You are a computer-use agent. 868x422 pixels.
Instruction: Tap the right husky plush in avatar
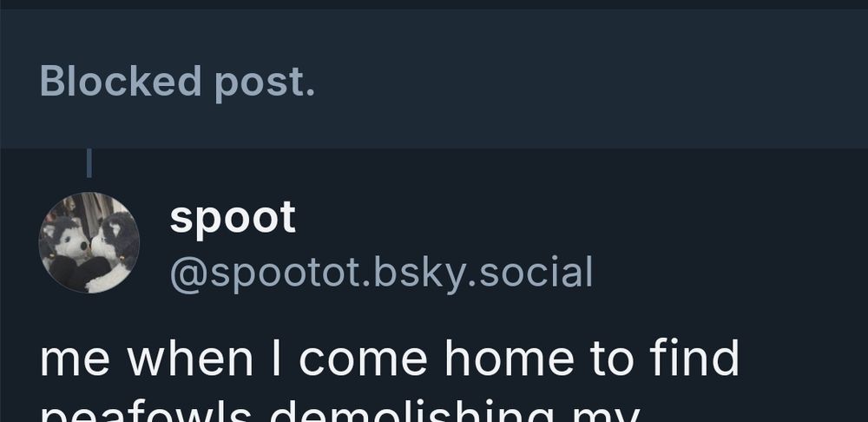coord(114,250)
